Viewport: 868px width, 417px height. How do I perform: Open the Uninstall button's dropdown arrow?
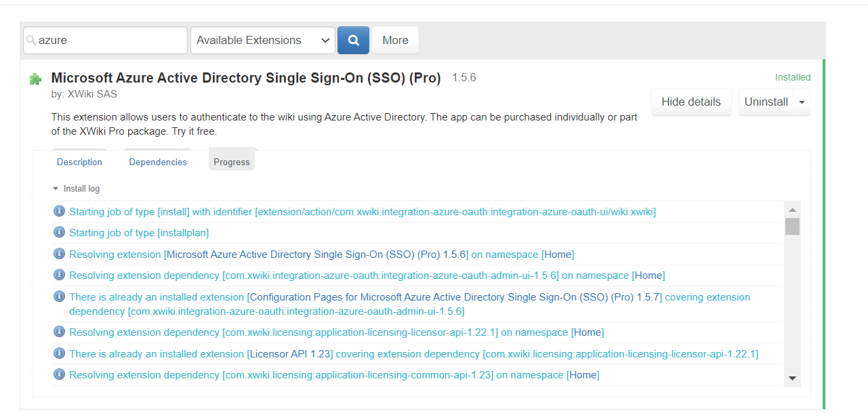(x=802, y=102)
